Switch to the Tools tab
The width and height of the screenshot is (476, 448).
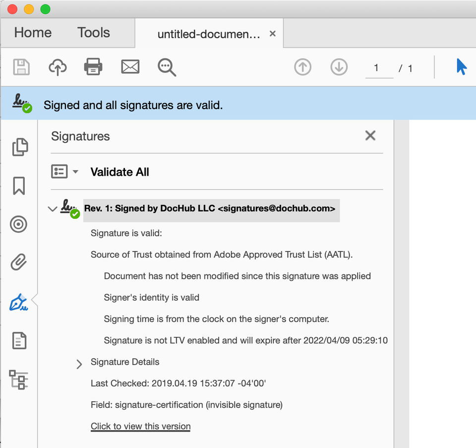[x=94, y=33]
